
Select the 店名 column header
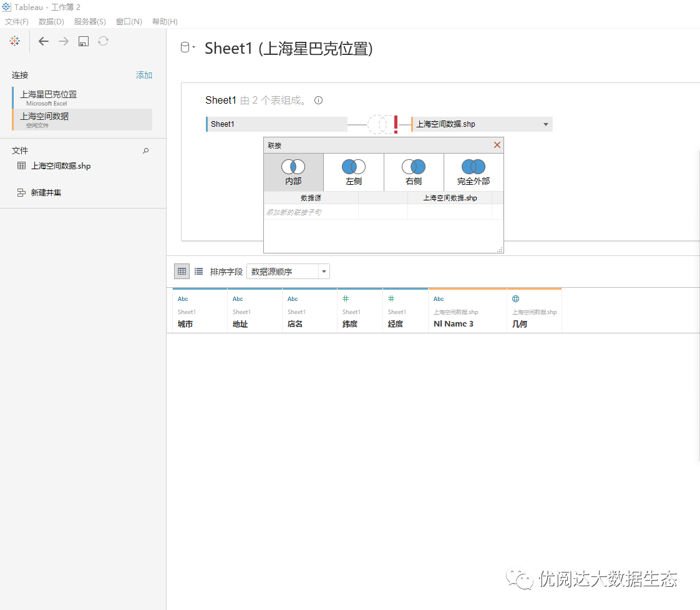(310, 310)
